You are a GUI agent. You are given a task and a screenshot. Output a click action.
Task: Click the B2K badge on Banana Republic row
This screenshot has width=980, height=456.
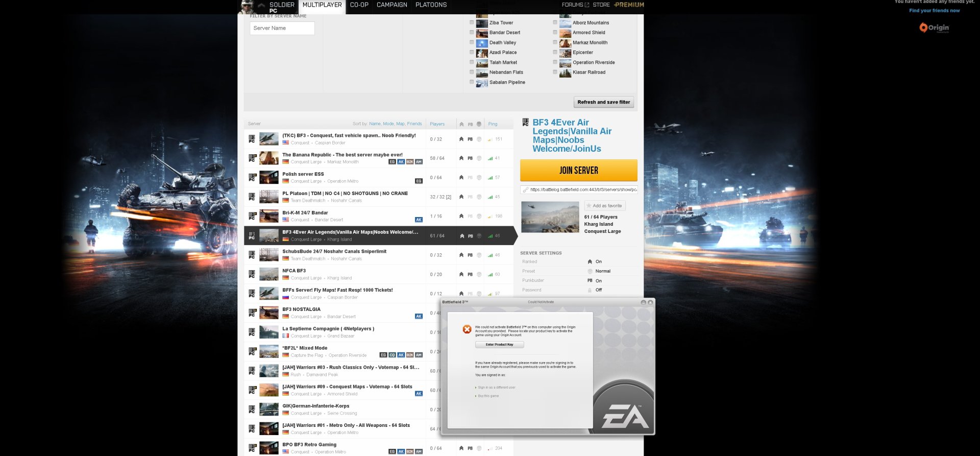410,162
